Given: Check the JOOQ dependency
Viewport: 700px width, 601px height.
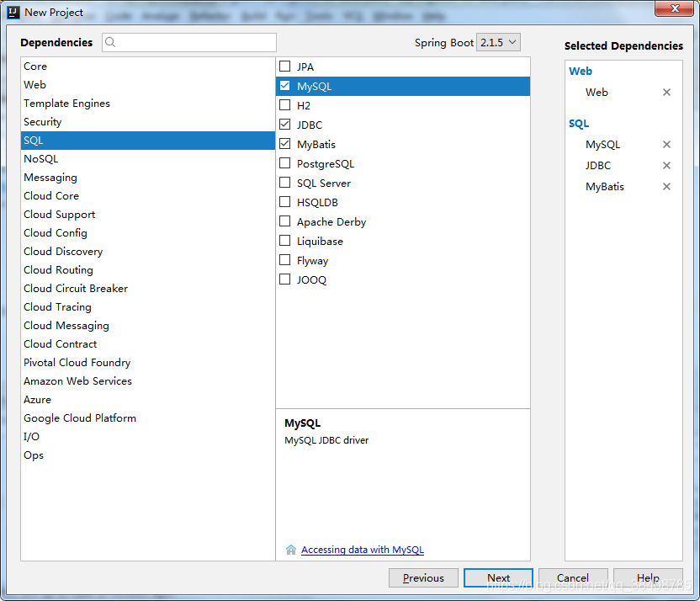Looking at the screenshot, I should click(x=285, y=279).
